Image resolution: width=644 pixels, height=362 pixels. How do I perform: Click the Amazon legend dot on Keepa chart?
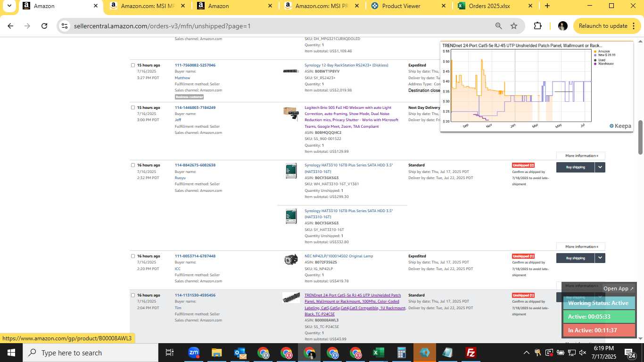point(595,51)
